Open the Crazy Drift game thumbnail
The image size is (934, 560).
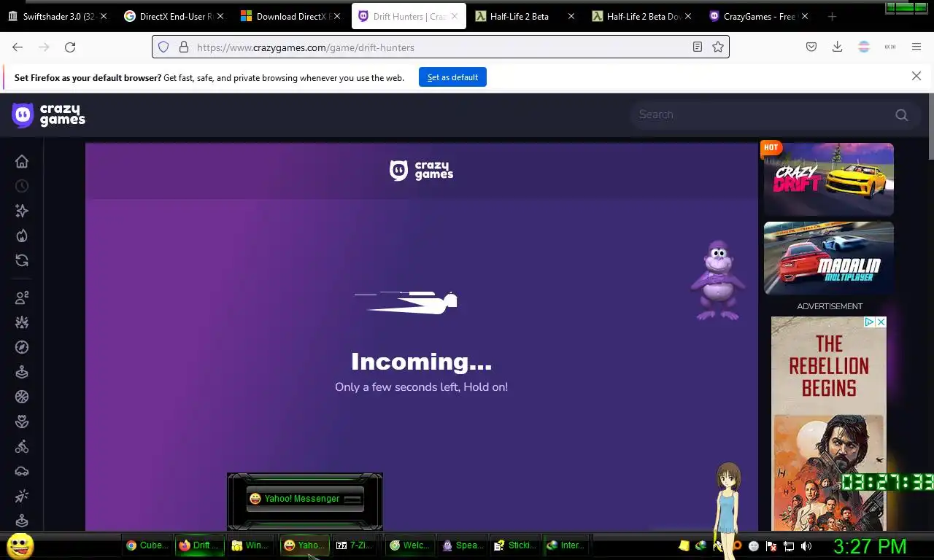[x=829, y=179]
